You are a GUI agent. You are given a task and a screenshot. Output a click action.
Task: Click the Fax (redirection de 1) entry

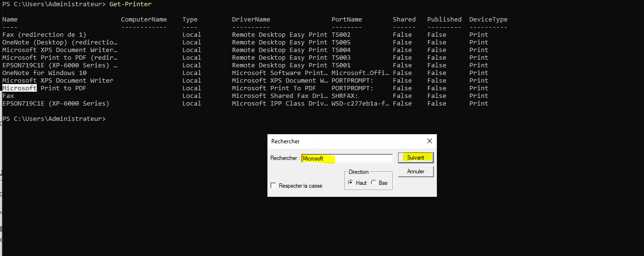[x=44, y=35]
